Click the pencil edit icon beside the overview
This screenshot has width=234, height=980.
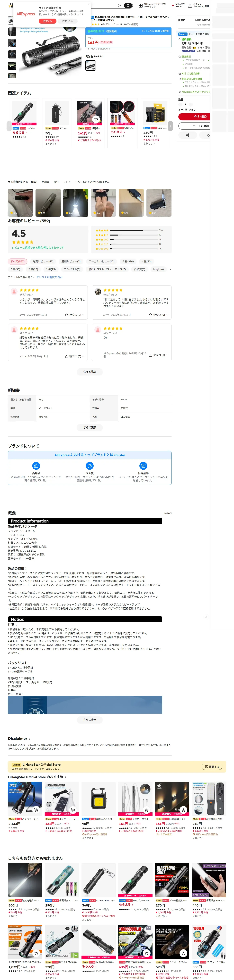[206, 617]
